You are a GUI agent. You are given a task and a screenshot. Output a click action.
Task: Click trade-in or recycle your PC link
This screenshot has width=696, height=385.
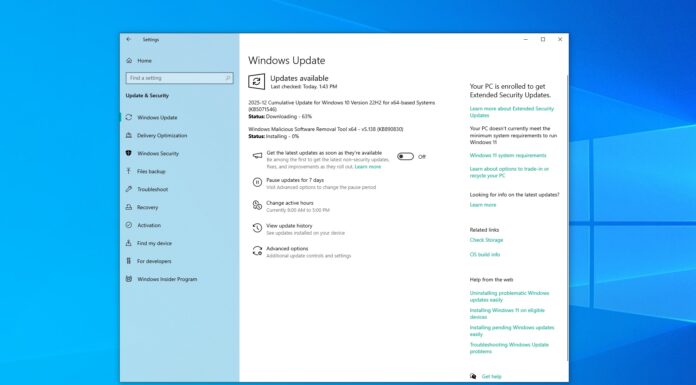tap(509, 172)
